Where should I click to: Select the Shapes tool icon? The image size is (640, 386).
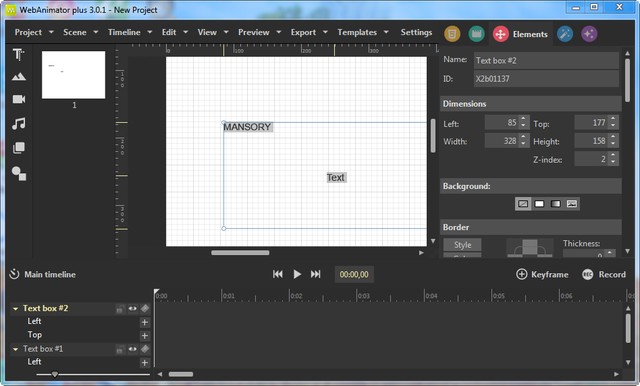(x=19, y=173)
